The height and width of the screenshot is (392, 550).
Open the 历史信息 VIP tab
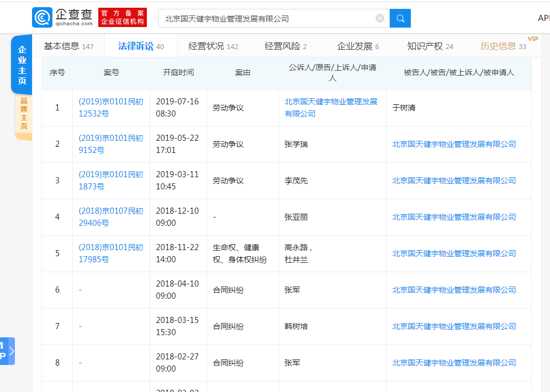(x=504, y=46)
